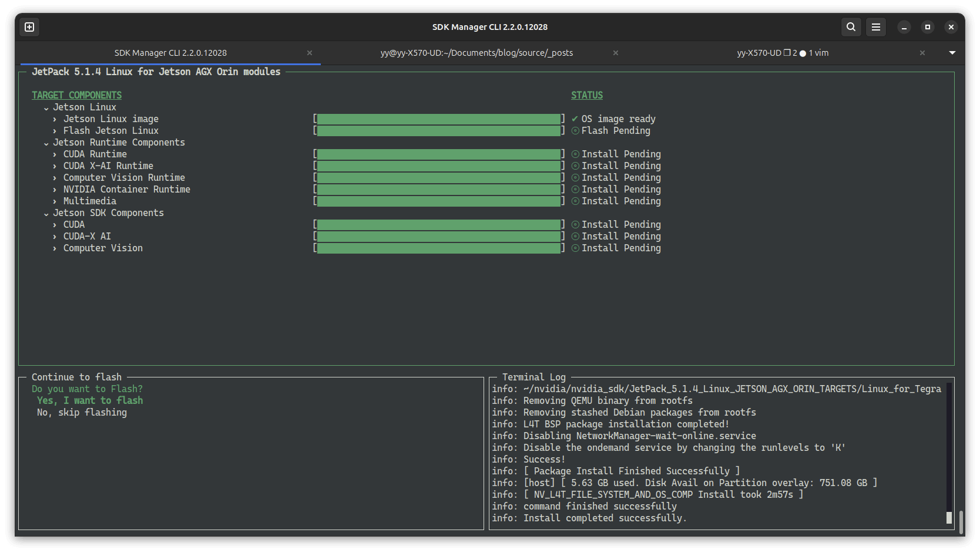Click the Flash Jetson Linux progress bar

pos(439,131)
